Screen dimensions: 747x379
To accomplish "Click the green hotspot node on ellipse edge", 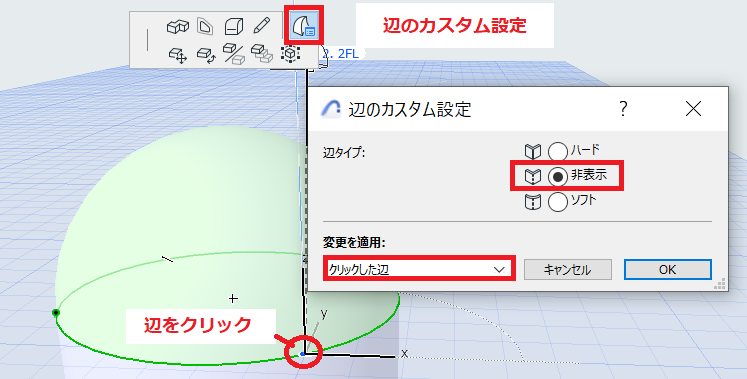I will click(x=56, y=313).
